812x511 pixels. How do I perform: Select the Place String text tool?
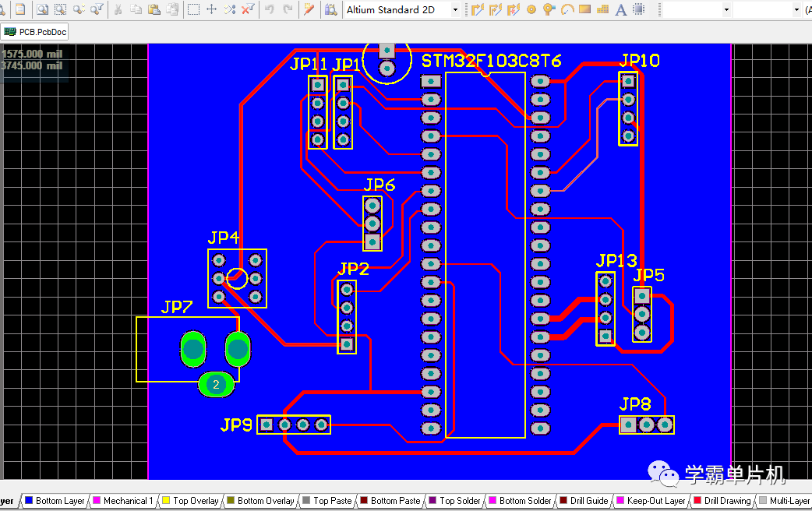point(620,9)
